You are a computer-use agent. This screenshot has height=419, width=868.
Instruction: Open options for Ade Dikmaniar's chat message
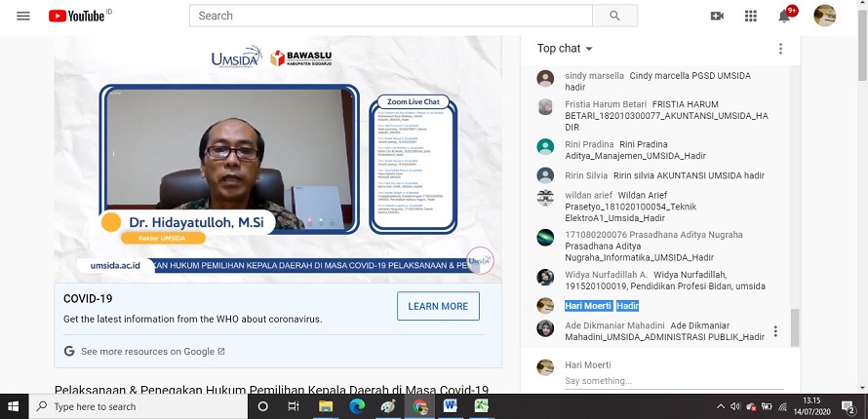tap(775, 331)
